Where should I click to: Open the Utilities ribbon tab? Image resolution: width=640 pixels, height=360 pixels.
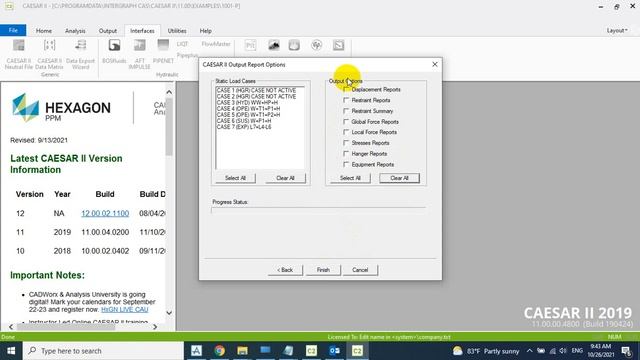tap(177, 31)
